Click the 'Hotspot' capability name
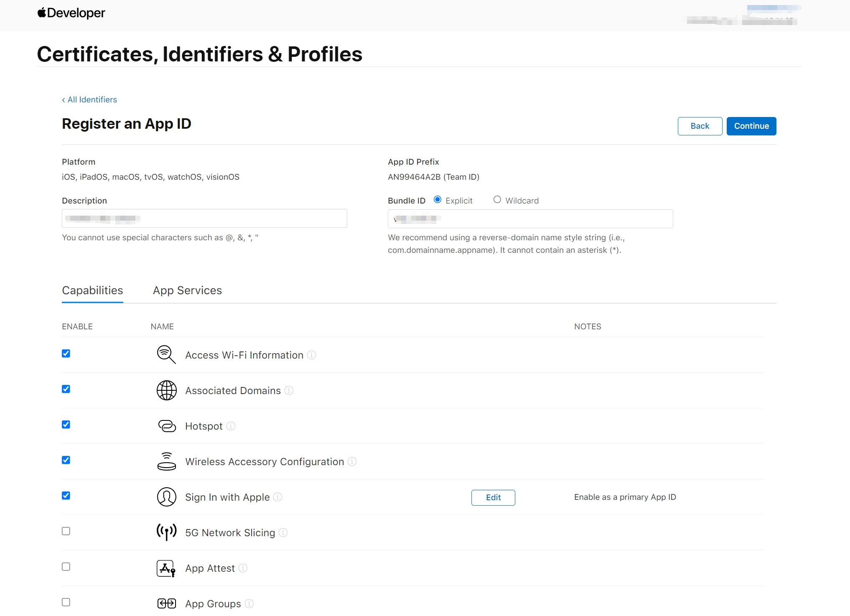 204,426
